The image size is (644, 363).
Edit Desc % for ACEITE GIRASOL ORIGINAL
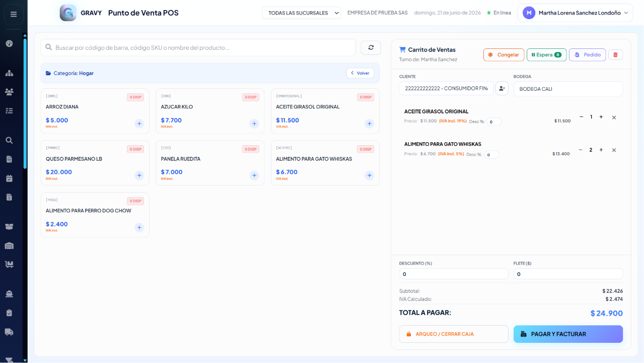tap(494, 122)
